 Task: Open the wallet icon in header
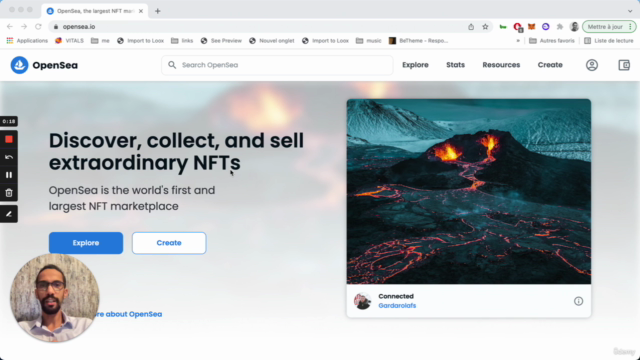coord(624,65)
